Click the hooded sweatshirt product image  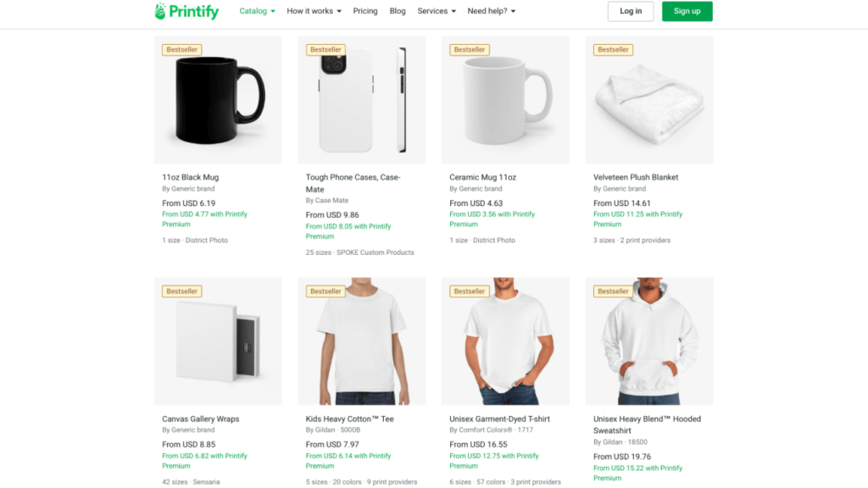point(649,341)
